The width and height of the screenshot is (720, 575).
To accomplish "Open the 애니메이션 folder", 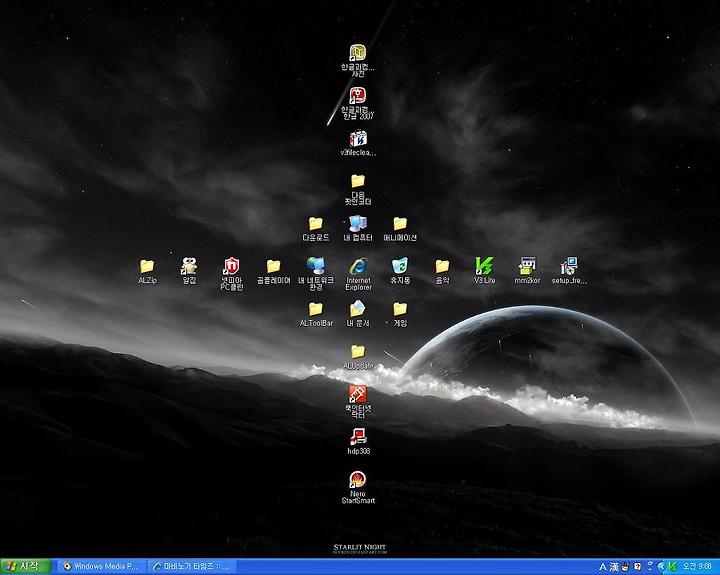I will tap(400, 228).
